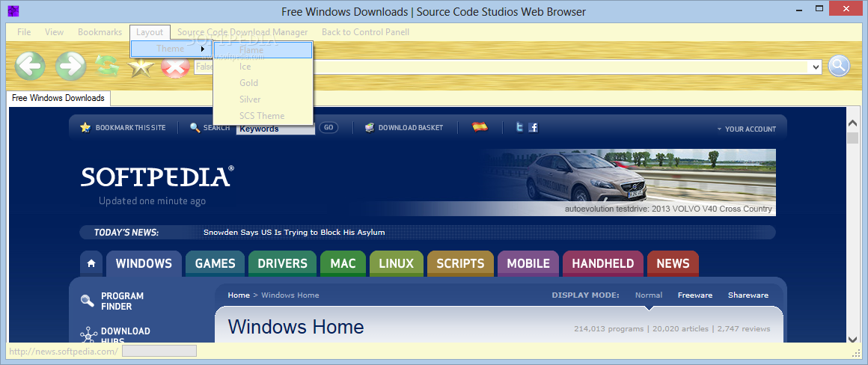Screen dimensions: 868x365
Task: Click the Softpedia home icon tab
Action: pyautogui.click(x=91, y=264)
